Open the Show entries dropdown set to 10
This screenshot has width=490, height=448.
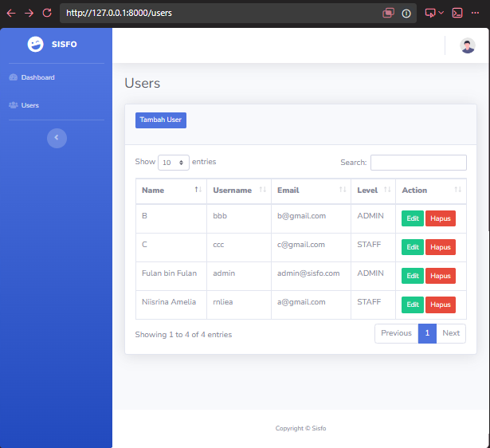tap(174, 163)
